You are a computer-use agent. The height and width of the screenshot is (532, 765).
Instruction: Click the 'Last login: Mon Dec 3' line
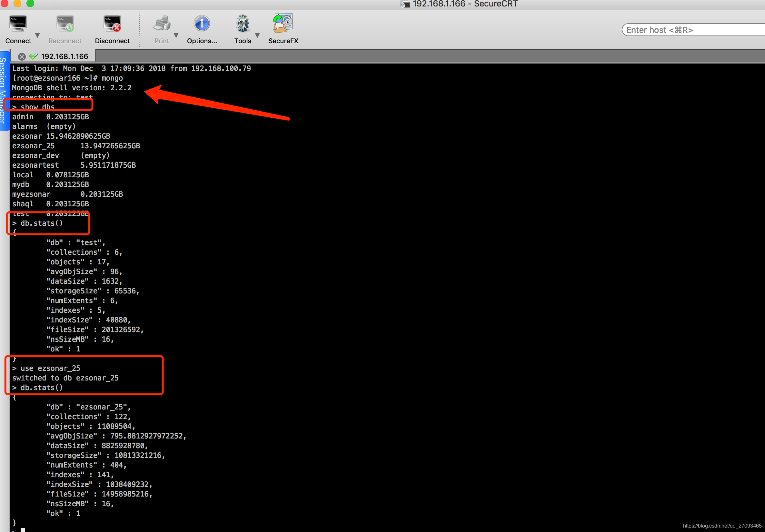pyautogui.click(x=132, y=69)
